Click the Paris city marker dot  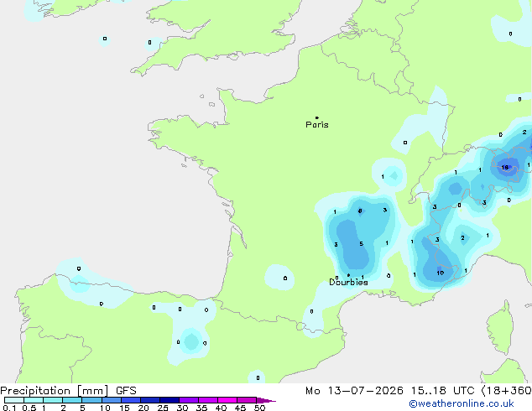[317, 117]
